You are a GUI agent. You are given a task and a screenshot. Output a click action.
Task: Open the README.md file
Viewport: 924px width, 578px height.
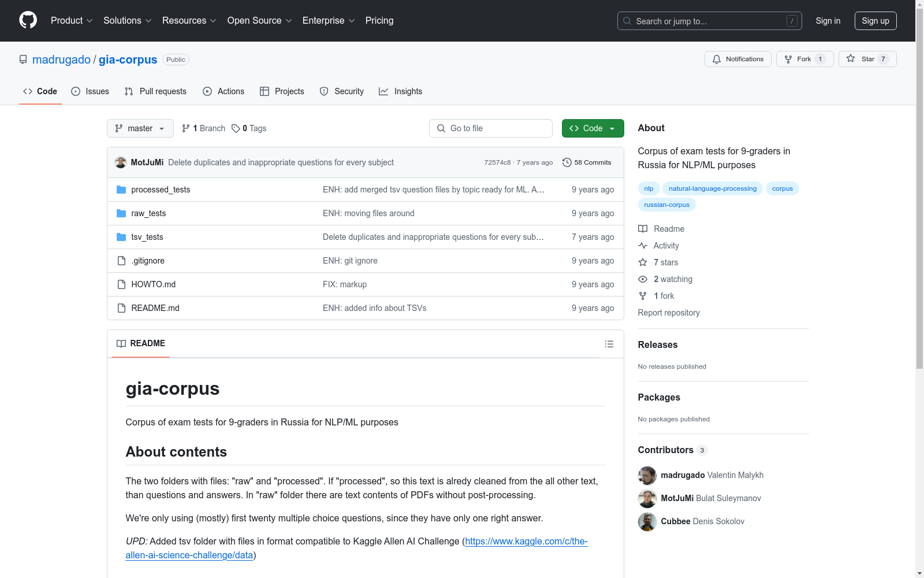pyautogui.click(x=155, y=308)
